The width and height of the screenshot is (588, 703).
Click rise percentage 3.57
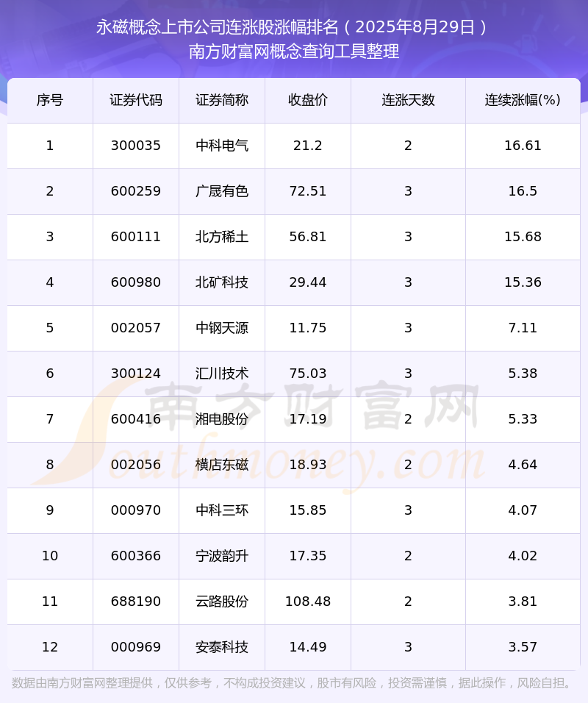523,647
